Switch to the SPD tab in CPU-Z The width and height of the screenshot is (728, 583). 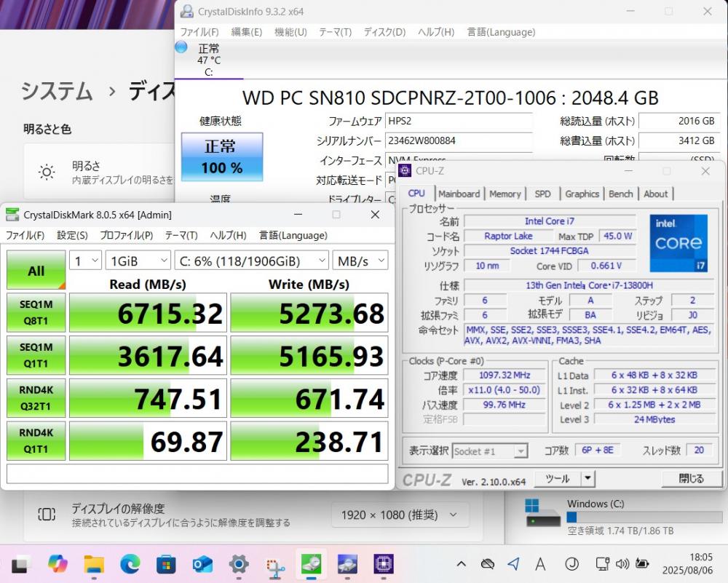click(x=542, y=194)
